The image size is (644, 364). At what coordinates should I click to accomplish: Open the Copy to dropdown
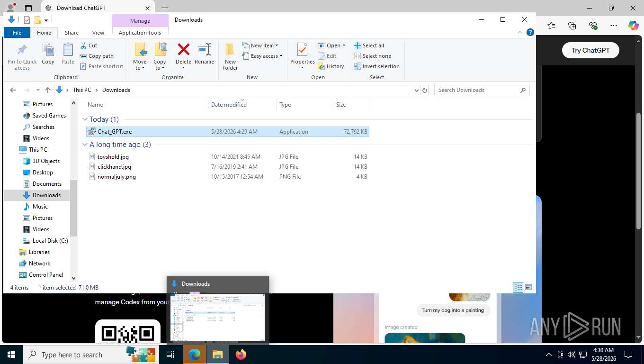coord(160,64)
